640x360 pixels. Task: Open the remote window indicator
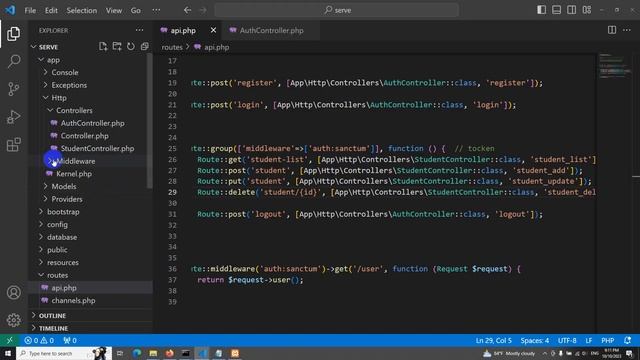(9, 340)
